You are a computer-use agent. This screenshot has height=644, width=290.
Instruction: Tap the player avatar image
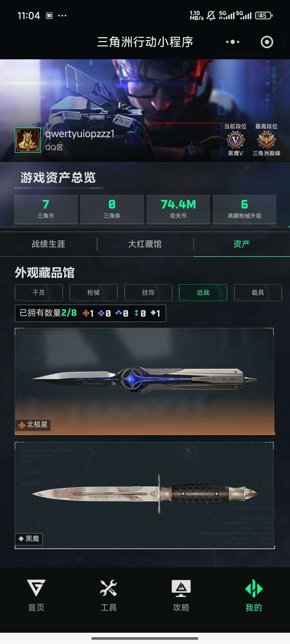click(28, 140)
